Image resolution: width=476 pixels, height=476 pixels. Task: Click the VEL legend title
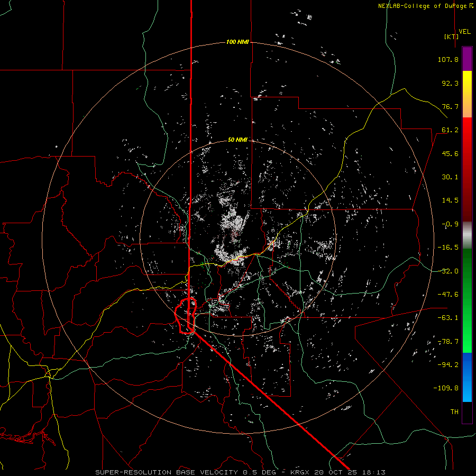tap(464, 32)
